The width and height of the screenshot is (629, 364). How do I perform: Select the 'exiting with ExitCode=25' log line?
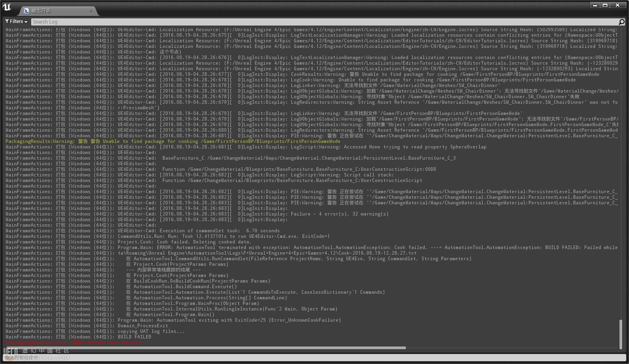pyautogui.click(x=229, y=320)
